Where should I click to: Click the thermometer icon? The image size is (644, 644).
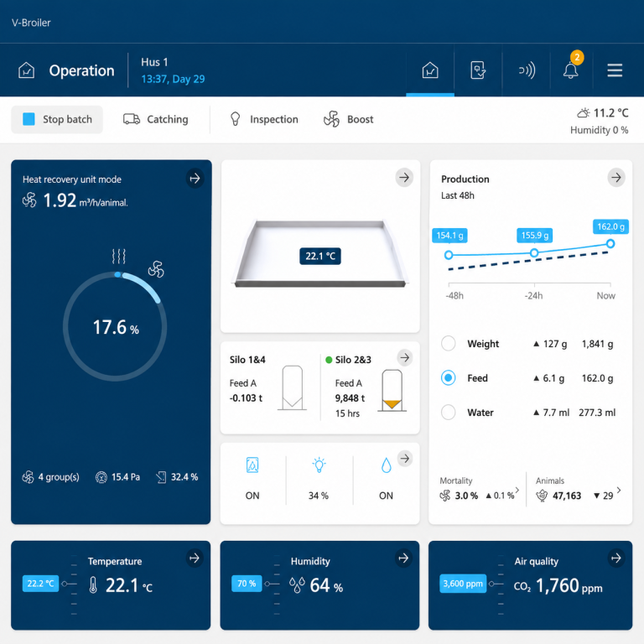pyautogui.click(x=93, y=585)
